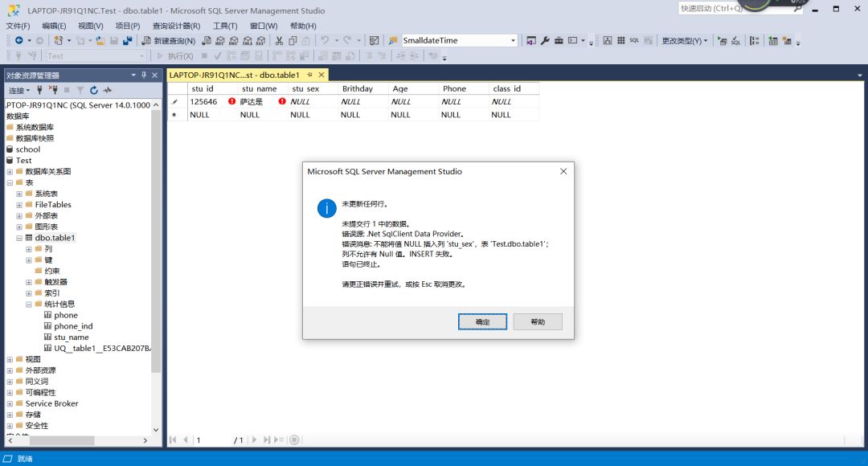Viewport: 868px width, 466px height.
Task: Click the Add Table icon
Action: click(773, 40)
